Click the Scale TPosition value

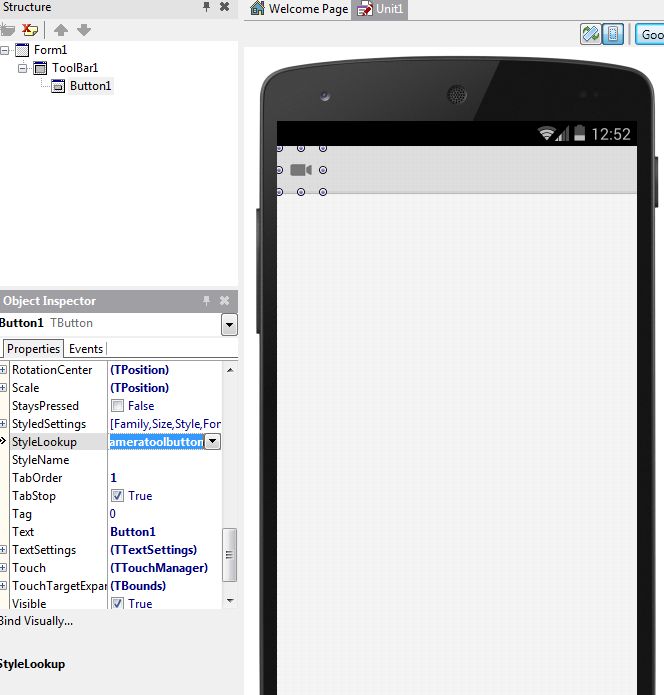[140, 388]
